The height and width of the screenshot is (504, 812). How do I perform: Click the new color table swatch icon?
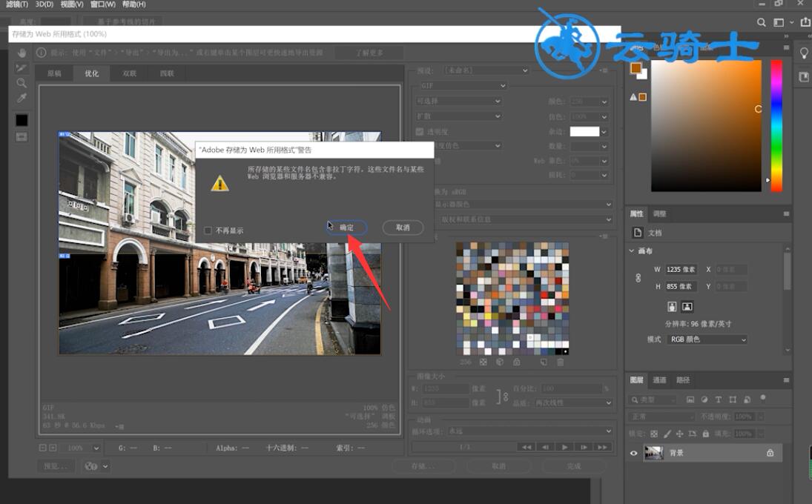pos(544,362)
